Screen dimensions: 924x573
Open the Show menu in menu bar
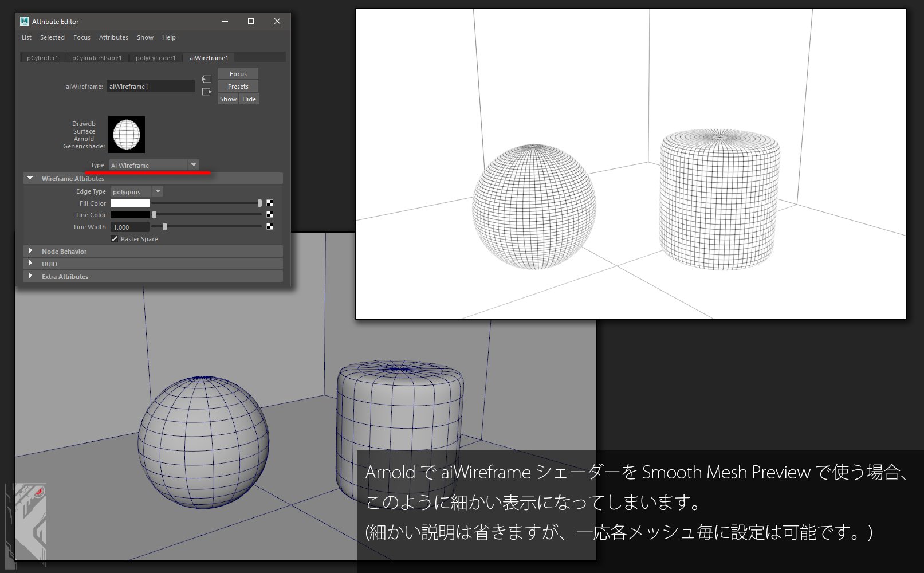(x=145, y=37)
